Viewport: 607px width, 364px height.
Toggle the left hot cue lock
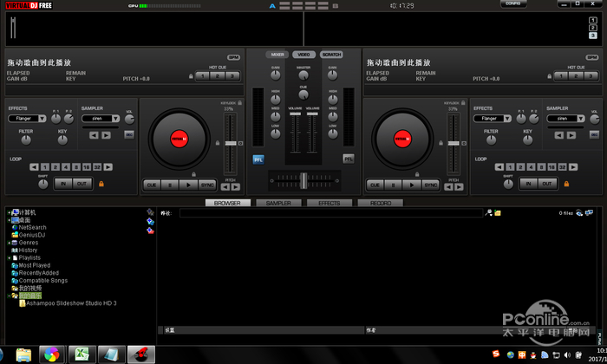[191, 76]
